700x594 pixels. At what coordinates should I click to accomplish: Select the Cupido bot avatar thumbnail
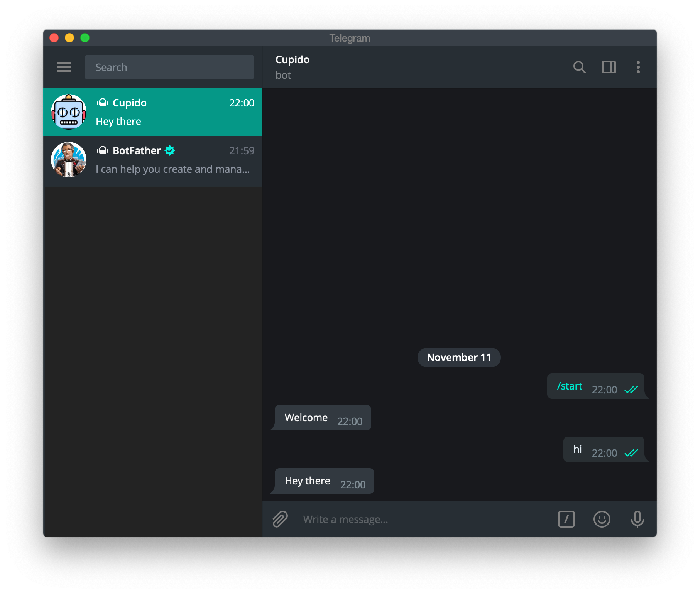coord(68,111)
